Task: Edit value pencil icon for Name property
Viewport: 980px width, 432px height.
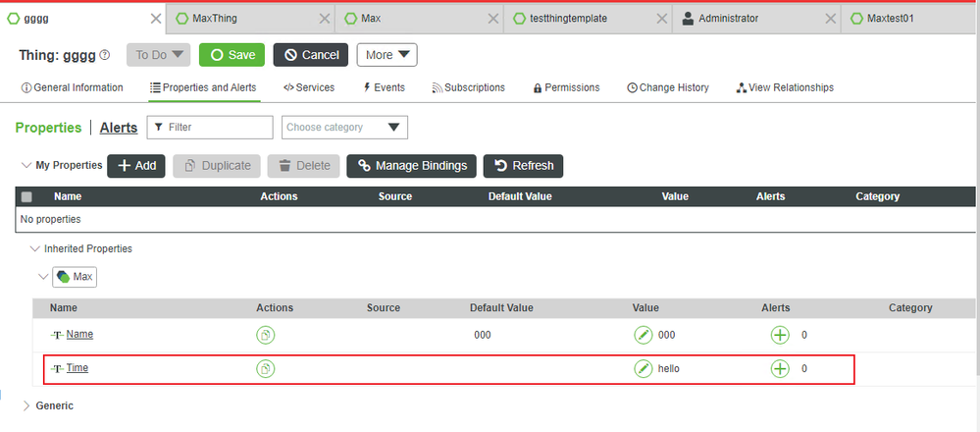Action: [644, 335]
